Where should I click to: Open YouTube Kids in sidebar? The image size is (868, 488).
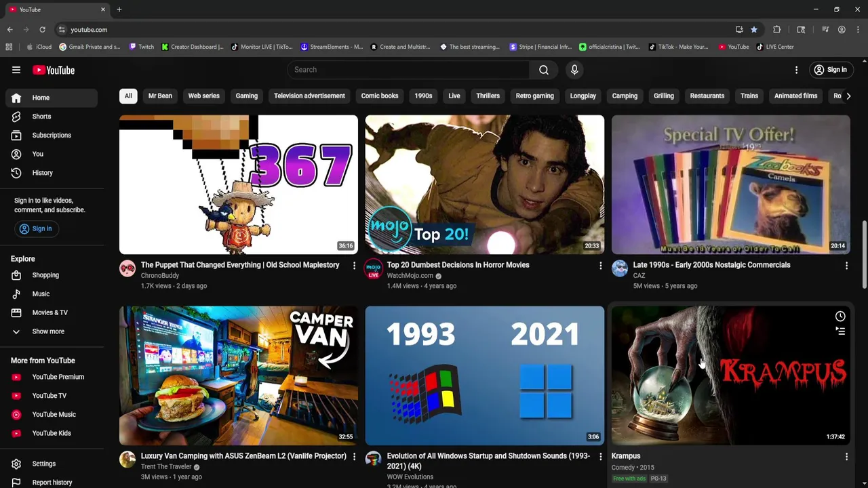click(52, 433)
